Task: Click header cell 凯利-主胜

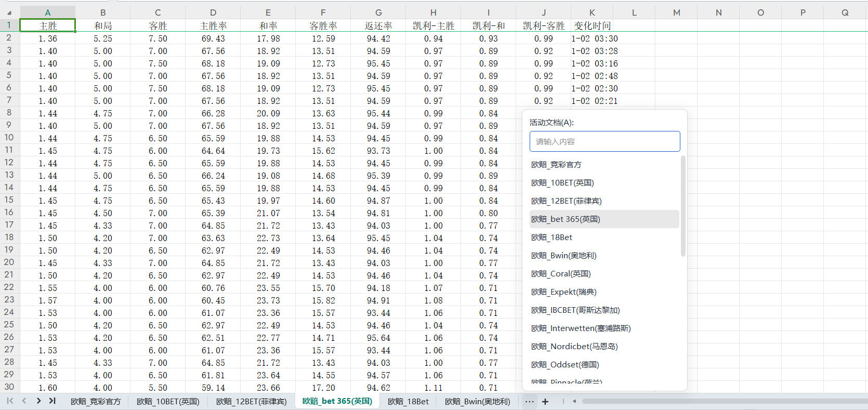Action: click(x=433, y=25)
